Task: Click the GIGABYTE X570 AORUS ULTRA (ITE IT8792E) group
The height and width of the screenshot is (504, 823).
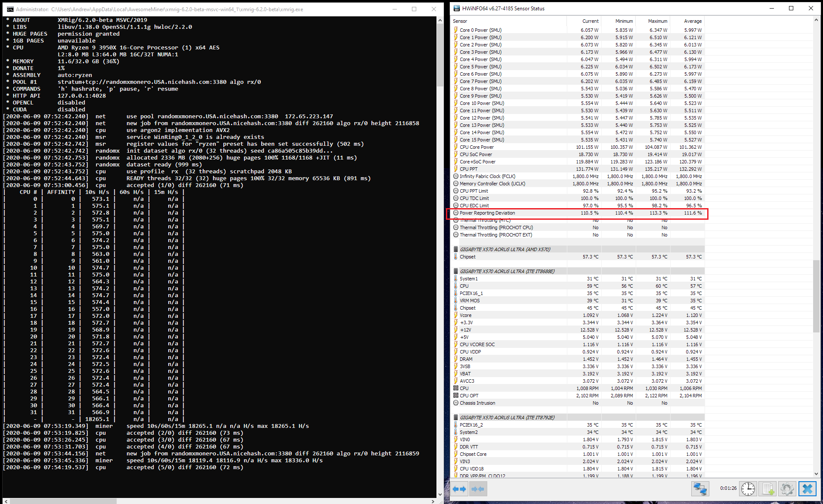Action: tap(507, 418)
